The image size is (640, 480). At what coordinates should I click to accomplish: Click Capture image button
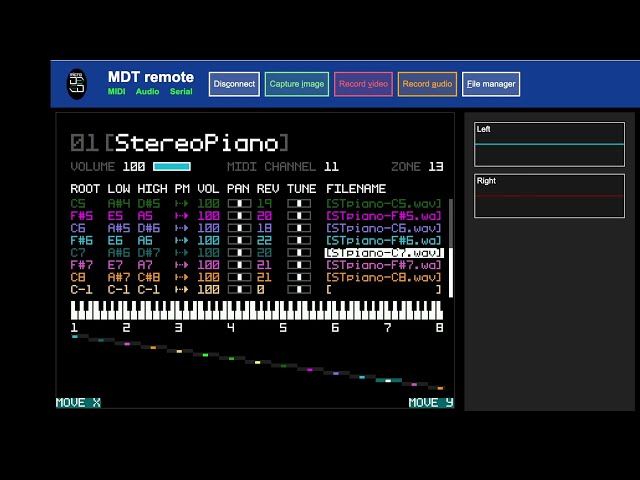pos(297,84)
